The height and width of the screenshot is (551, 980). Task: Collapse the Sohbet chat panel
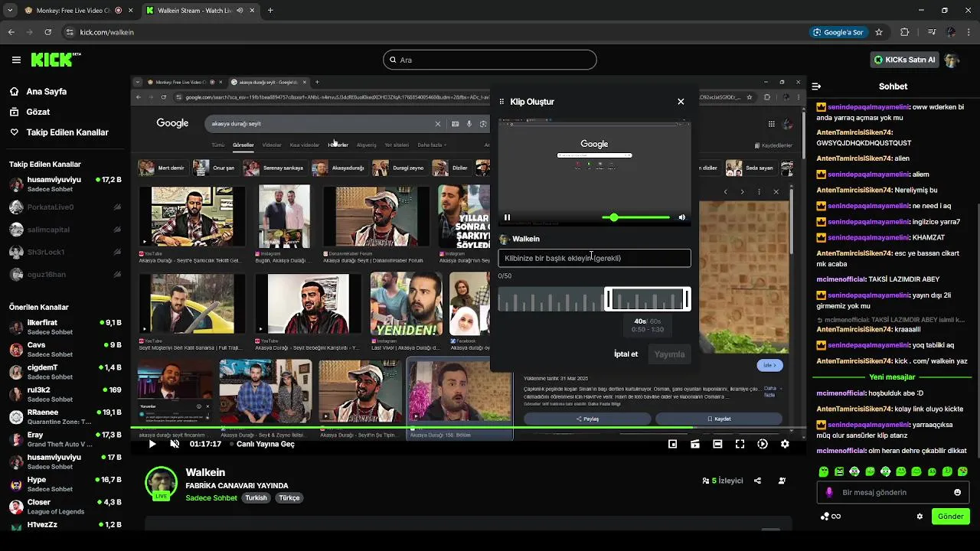tap(817, 86)
